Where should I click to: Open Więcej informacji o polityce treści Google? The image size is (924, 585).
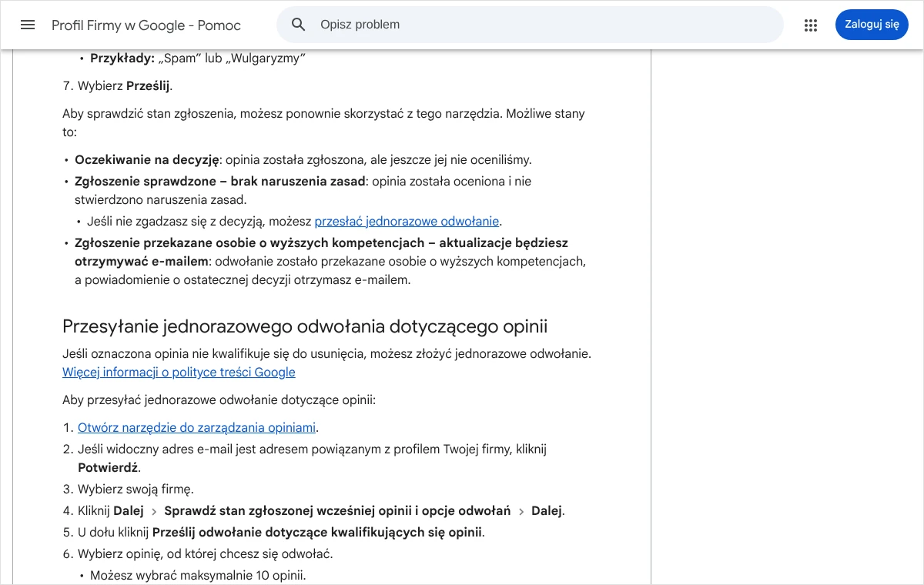179,373
